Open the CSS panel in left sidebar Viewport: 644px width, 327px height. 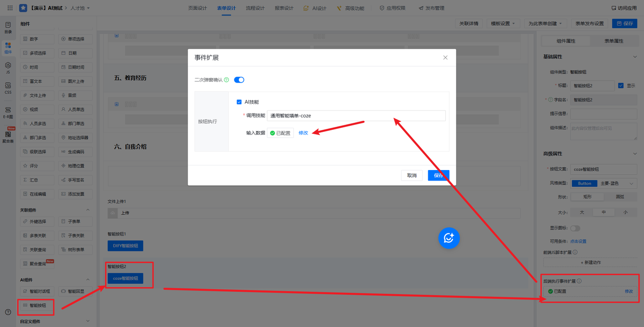[x=8, y=88]
